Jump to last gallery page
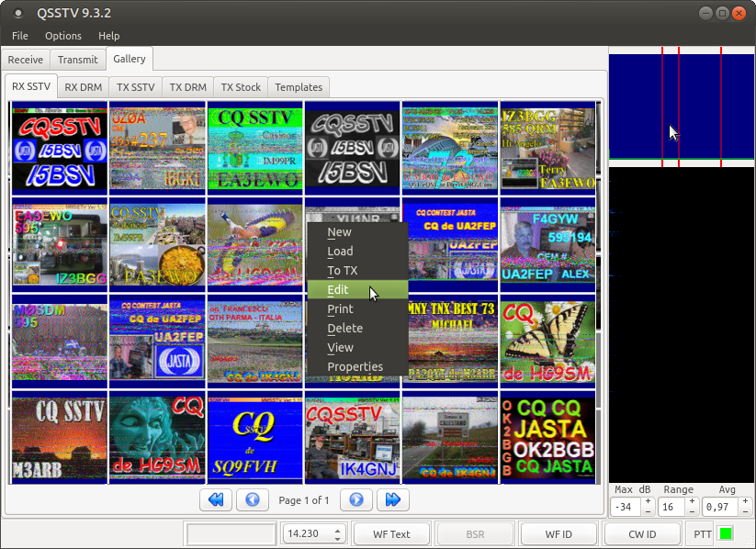 (392, 500)
